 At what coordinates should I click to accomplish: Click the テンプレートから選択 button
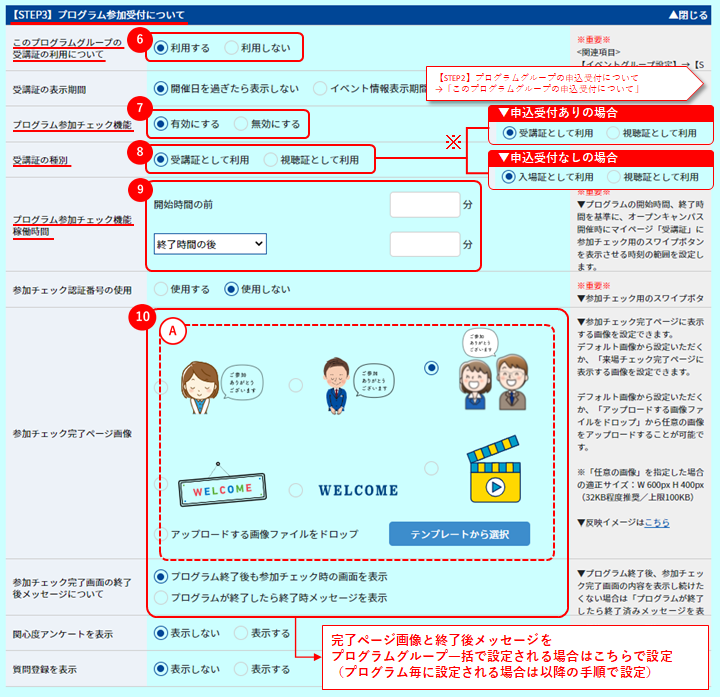(x=459, y=534)
